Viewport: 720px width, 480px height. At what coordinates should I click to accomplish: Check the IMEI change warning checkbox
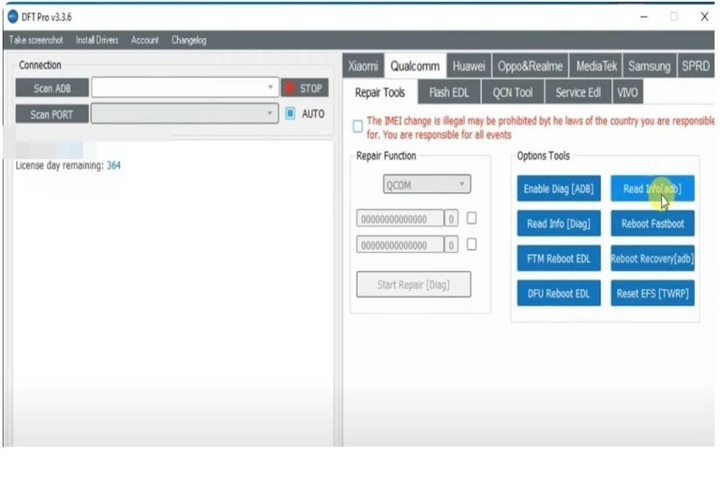[x=358, y=127]
